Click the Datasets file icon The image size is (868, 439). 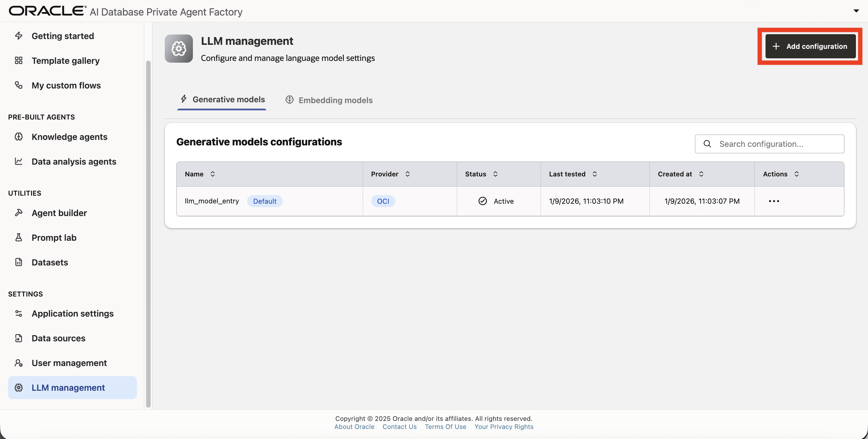coord(19,262)
